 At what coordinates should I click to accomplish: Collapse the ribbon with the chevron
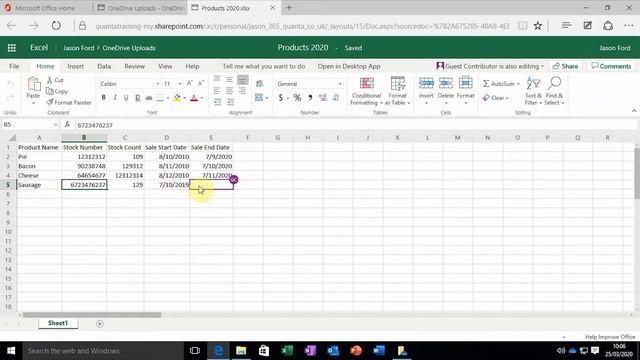(x=634, y=111)
